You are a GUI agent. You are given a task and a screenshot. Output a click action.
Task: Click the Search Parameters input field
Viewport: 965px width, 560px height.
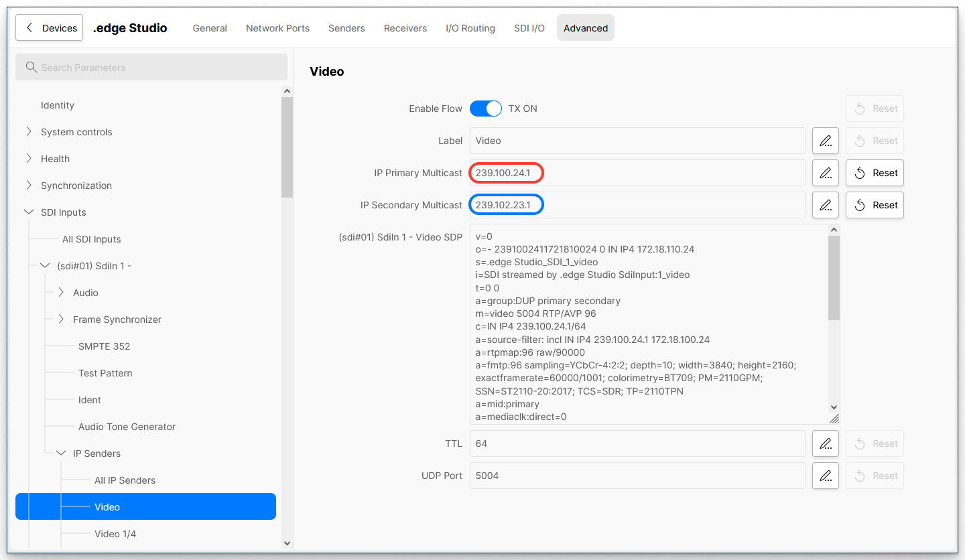[x=161, y=68]
